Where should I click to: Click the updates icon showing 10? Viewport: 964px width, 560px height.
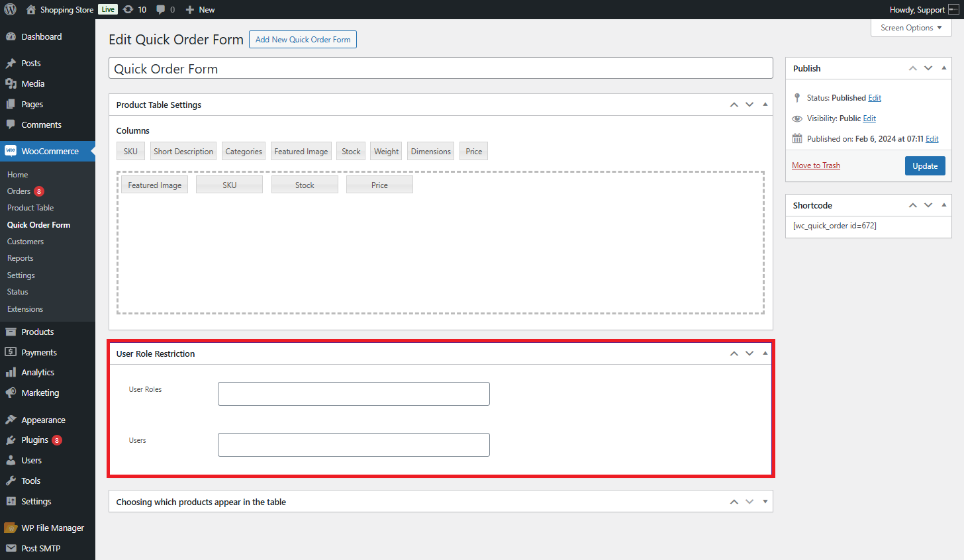click(128, 9)
